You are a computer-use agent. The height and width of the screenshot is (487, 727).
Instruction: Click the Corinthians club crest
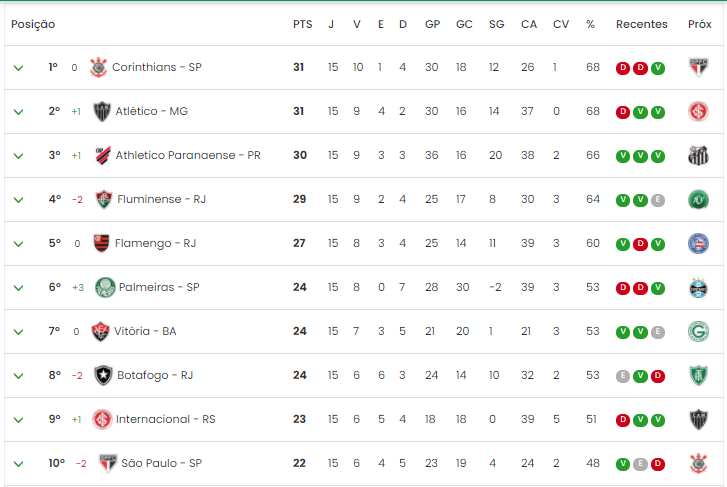point(98,68)
